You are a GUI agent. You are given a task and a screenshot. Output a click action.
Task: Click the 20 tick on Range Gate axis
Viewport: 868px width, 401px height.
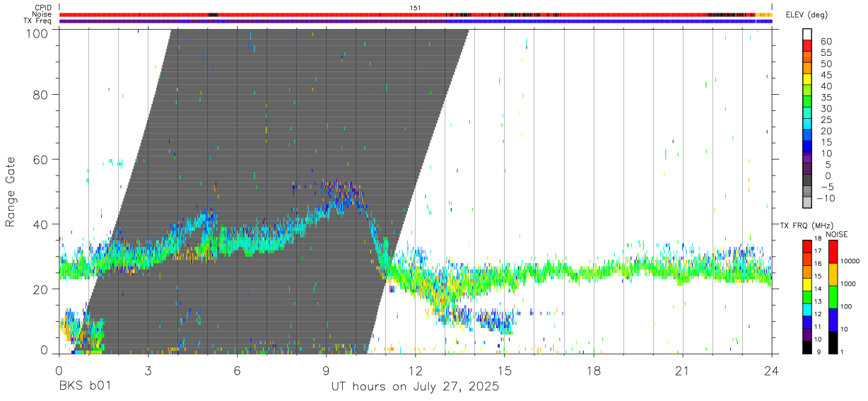pyautogui.click(x=41, y=289)
